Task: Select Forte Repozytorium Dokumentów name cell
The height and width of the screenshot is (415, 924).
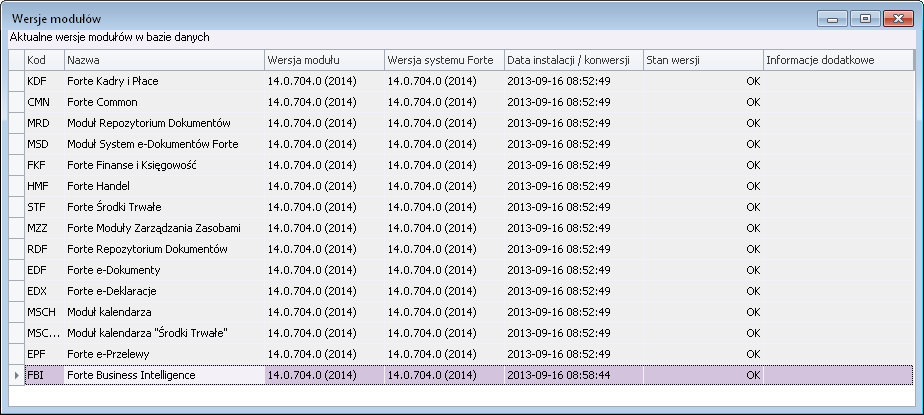Action: coord(164,249)
